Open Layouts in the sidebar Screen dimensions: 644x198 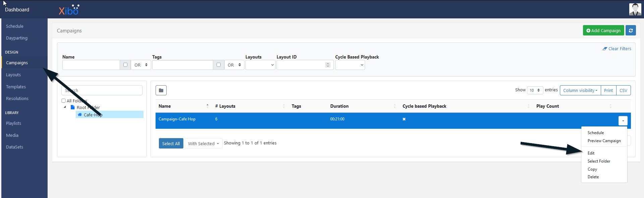click(x=13, y=75)
